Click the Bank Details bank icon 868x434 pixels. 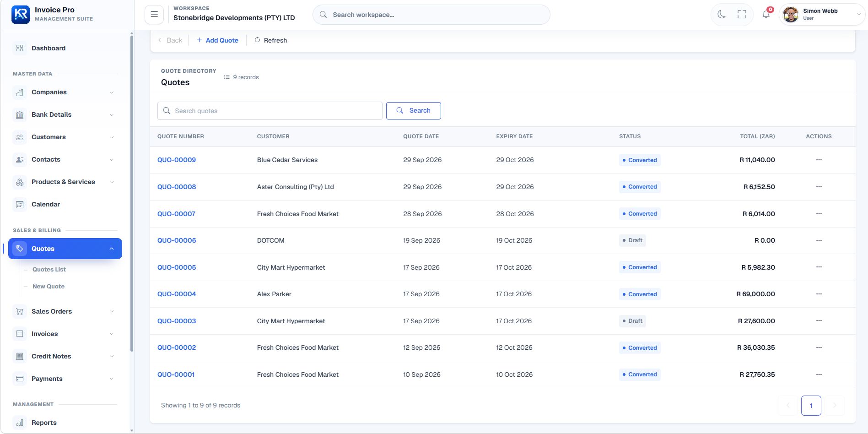pos(20,115)
